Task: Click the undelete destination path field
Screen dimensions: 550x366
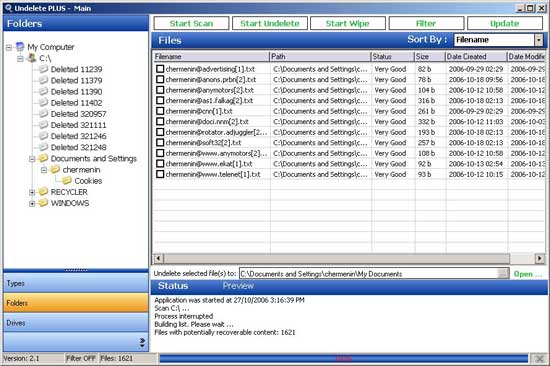Action: pos(368,274)
